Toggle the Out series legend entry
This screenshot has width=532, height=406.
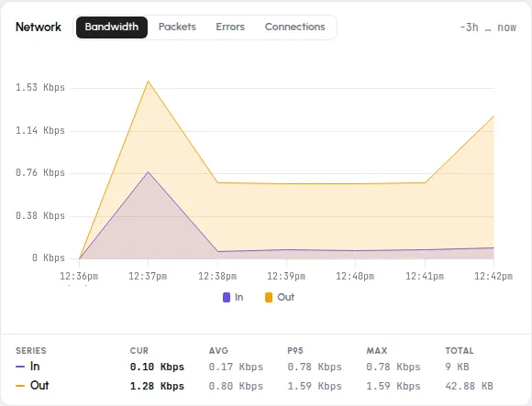pyautogui.click(x=280, y=297)
